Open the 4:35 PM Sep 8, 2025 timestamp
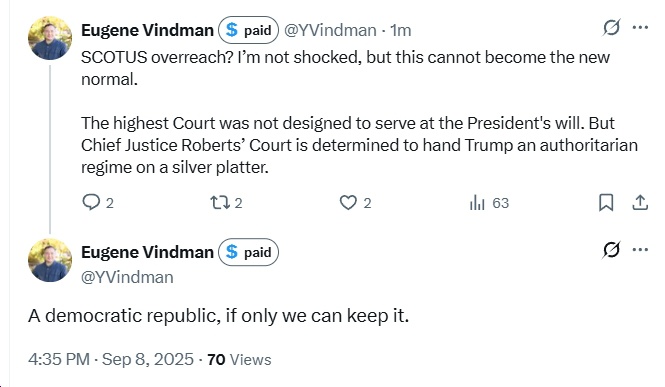This screenshot has width=665, height=387. click(x=111, y=359)
